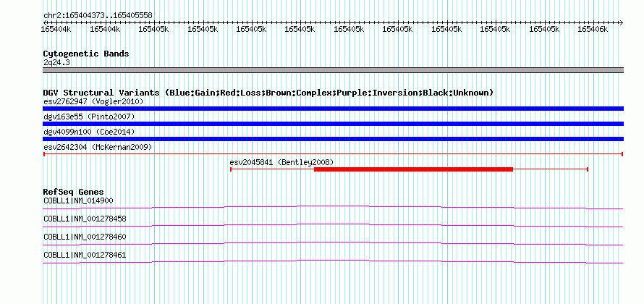Image resolution: width=644 pixels, height=304 pixels.
Task: Click the dgv4099n100 (Coe2014) label
Action: [89, 132]
